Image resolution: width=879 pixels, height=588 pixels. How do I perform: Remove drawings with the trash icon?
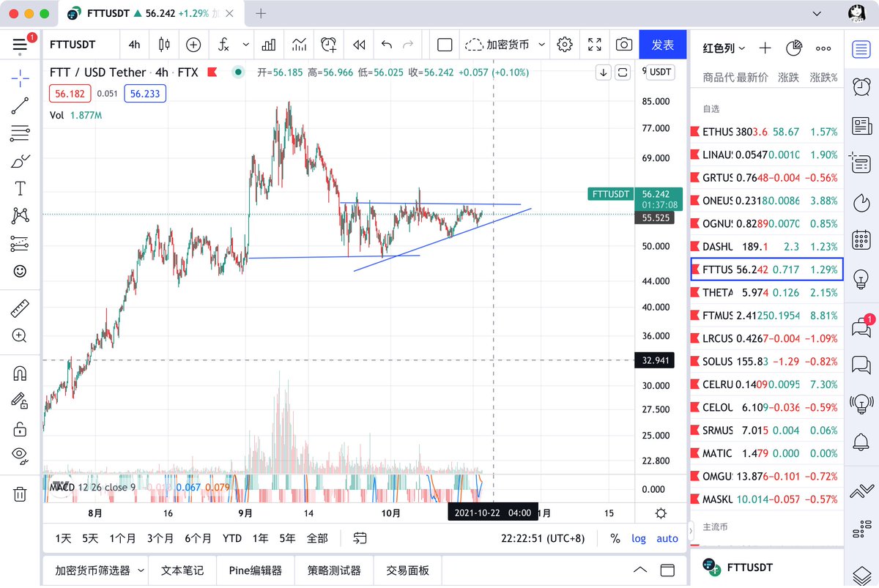point(21,494)
